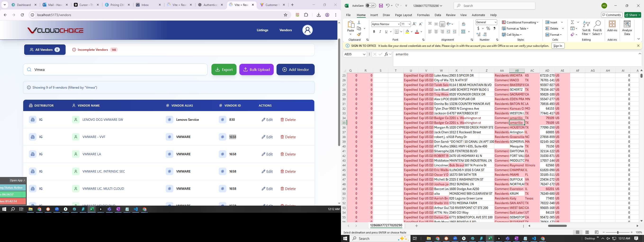Click Sign In button in Office banner
The width and height of the screenshot is (644, 242).
558,46
